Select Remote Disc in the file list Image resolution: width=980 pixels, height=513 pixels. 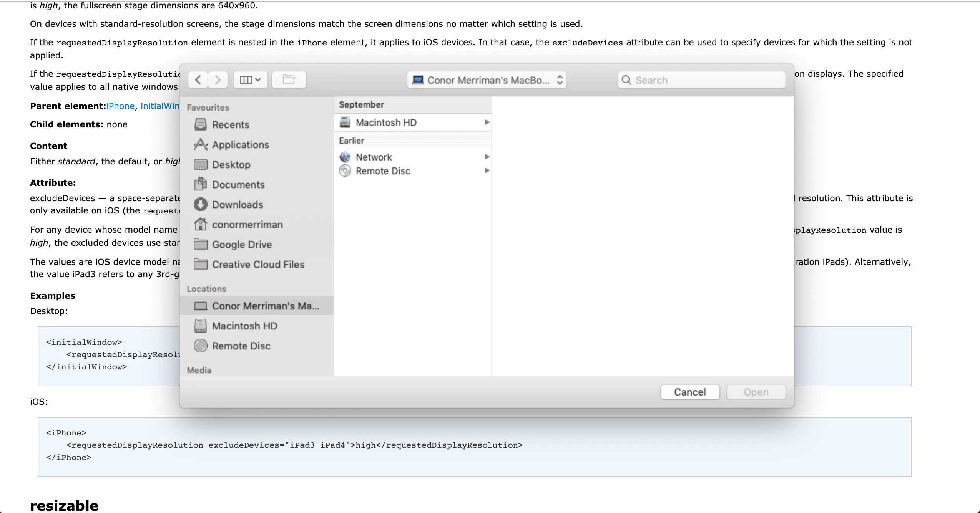point(382,171)
